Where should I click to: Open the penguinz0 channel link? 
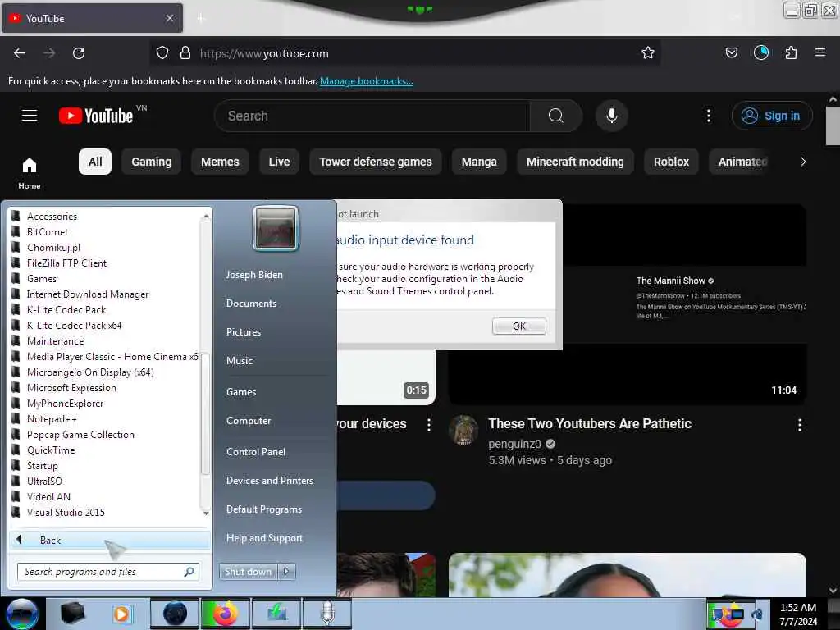click(514, 444)
